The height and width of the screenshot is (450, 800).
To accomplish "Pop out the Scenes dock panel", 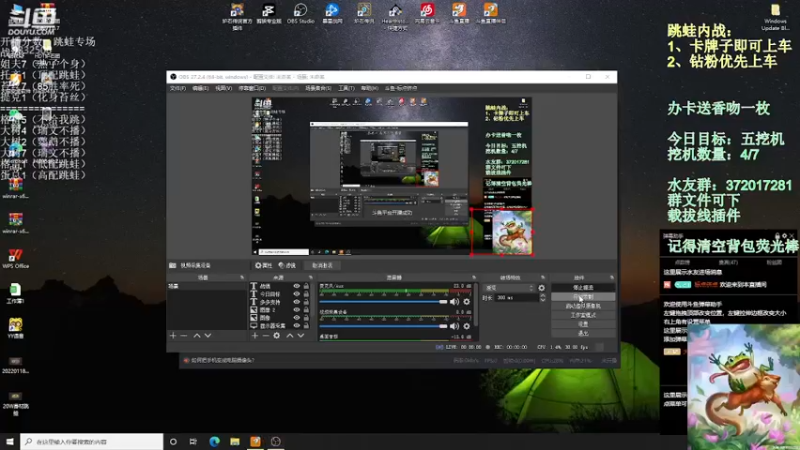I will (242, 278).
